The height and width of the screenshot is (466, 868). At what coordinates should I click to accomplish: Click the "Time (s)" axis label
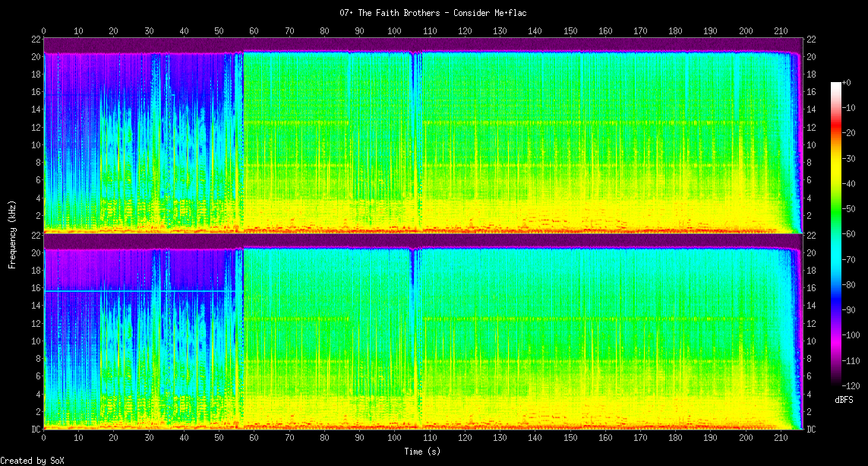(x=421, y=451)
